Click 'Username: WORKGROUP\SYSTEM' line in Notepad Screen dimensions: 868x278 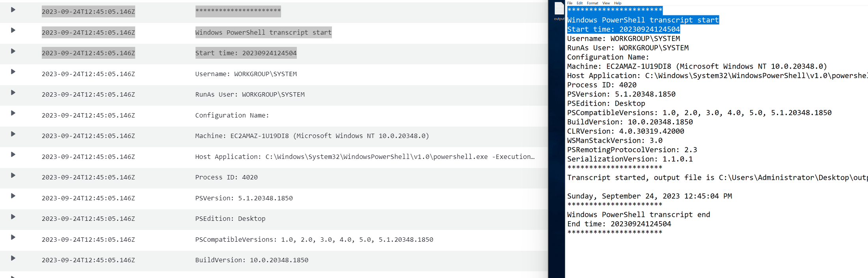(624, 38)
